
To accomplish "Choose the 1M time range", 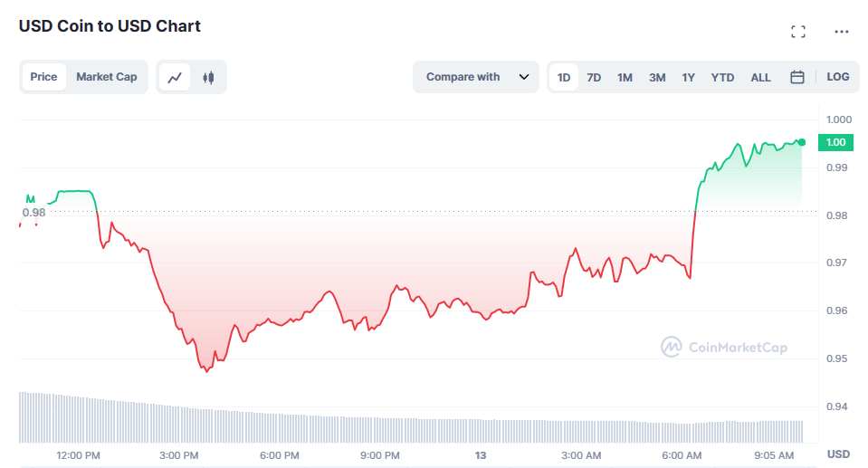I will pyautogui.click(x=625, y=77).
